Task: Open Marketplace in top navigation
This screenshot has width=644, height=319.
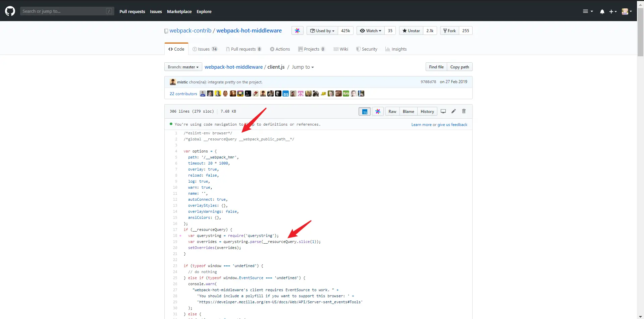Action: pyautogui.click(x=179, y=11)
